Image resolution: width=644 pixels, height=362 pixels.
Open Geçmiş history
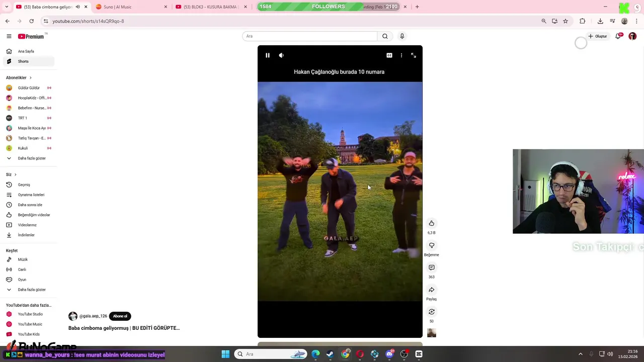coord(28,185)
